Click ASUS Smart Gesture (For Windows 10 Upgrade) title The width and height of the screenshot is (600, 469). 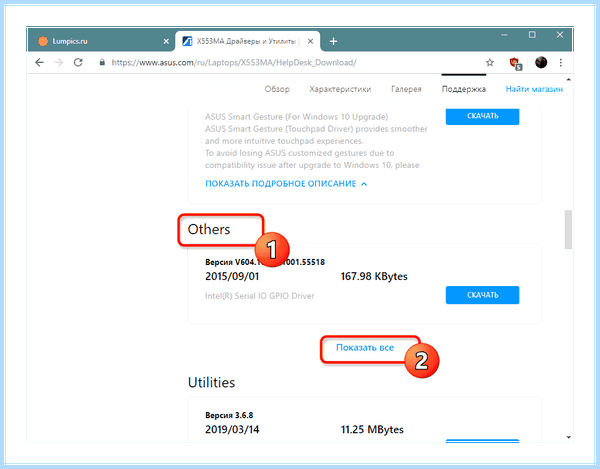[296, 117]
